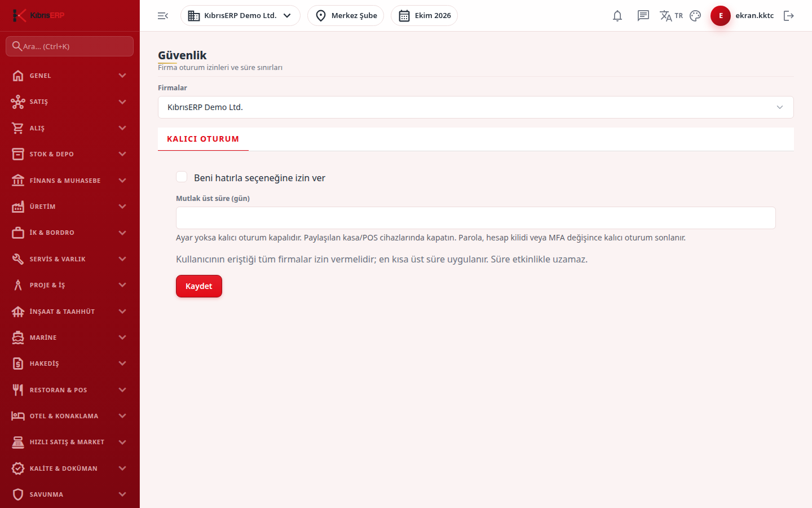Click the Kaydet button

pos(199,286)
